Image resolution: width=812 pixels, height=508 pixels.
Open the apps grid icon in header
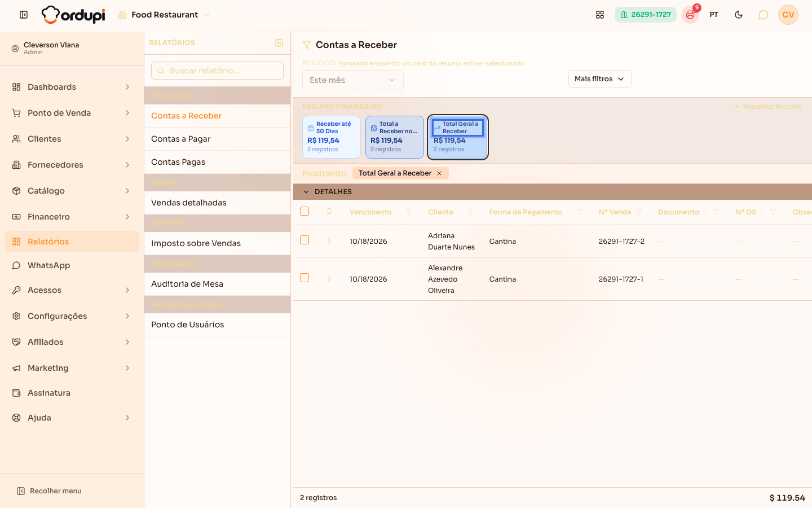coord(600,15)
